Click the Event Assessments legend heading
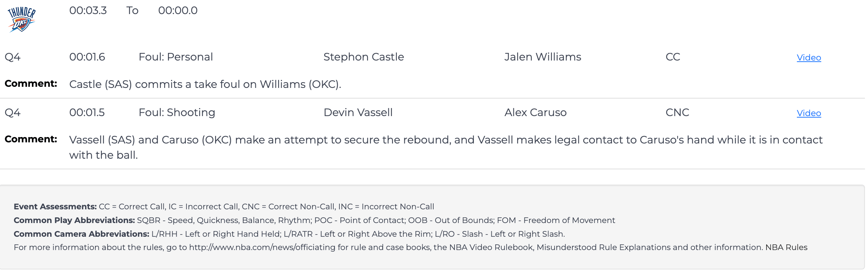The height and width of the screenshot is (271, 868). coord(55,206)
